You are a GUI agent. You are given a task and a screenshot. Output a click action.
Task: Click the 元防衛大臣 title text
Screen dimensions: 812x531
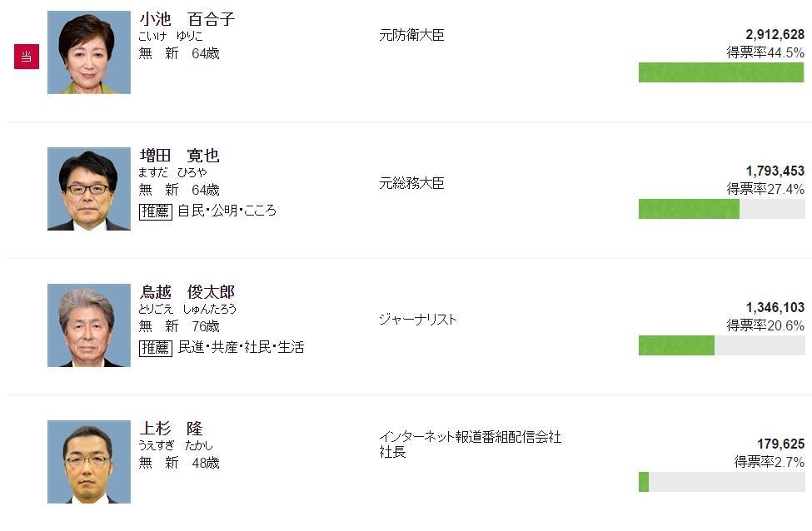[x=411, y=36]
